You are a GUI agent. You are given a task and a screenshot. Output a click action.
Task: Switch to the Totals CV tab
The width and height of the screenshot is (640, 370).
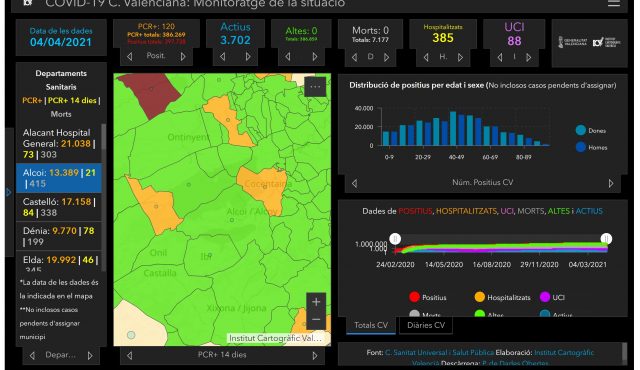pyautogui.click(x=371, y=326)
